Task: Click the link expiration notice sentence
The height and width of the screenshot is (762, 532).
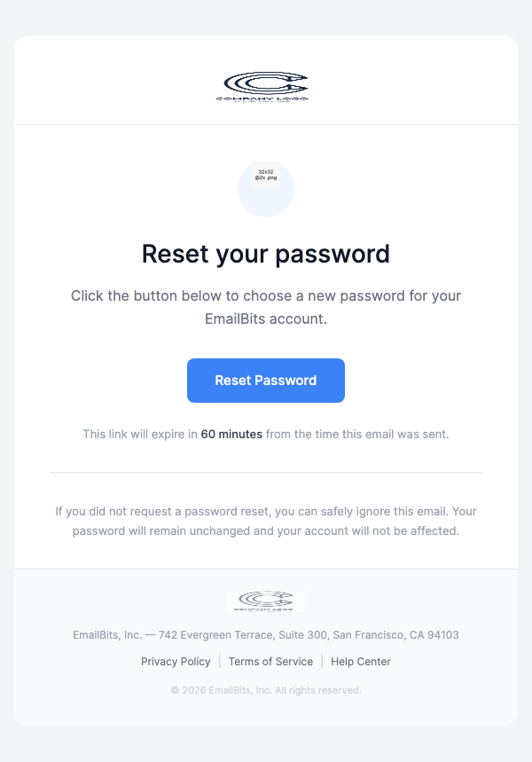Action: (x=265, y=434)
